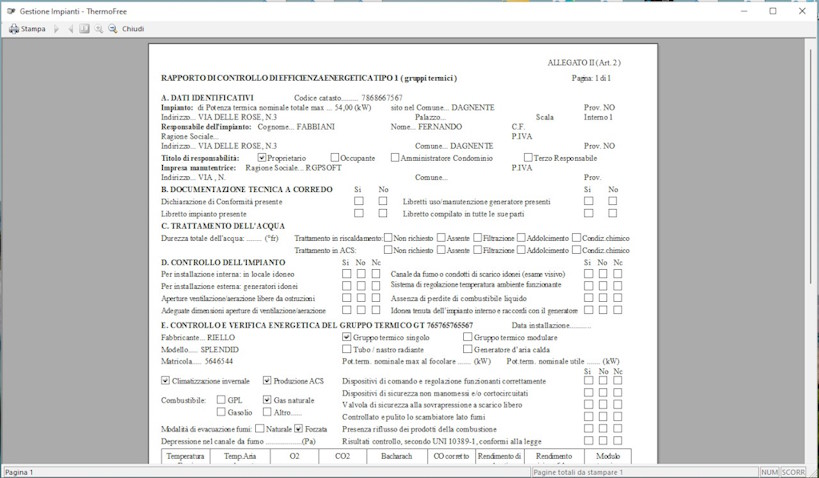Minimize the Gestione Impianti window
The image size is (819, 478).
click(x=744, y=11)
